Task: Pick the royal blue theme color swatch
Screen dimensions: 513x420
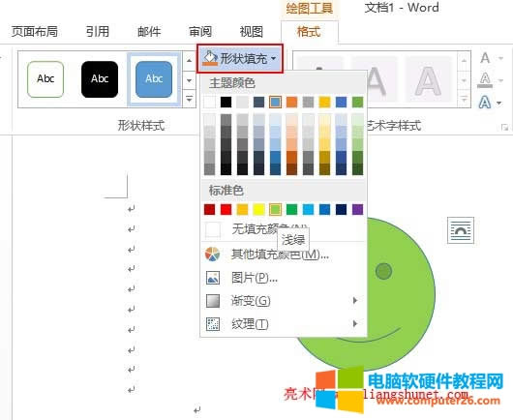Action: pos(341,102)
